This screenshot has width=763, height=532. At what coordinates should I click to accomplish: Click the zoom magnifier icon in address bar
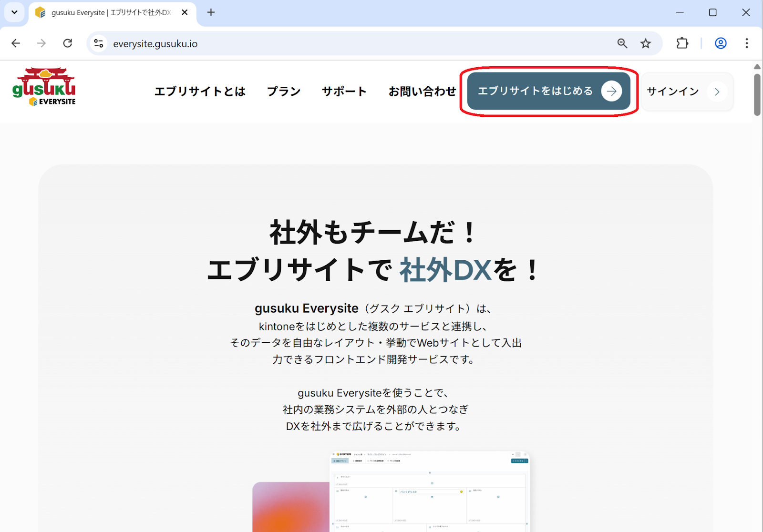click(x=622, y=43)
